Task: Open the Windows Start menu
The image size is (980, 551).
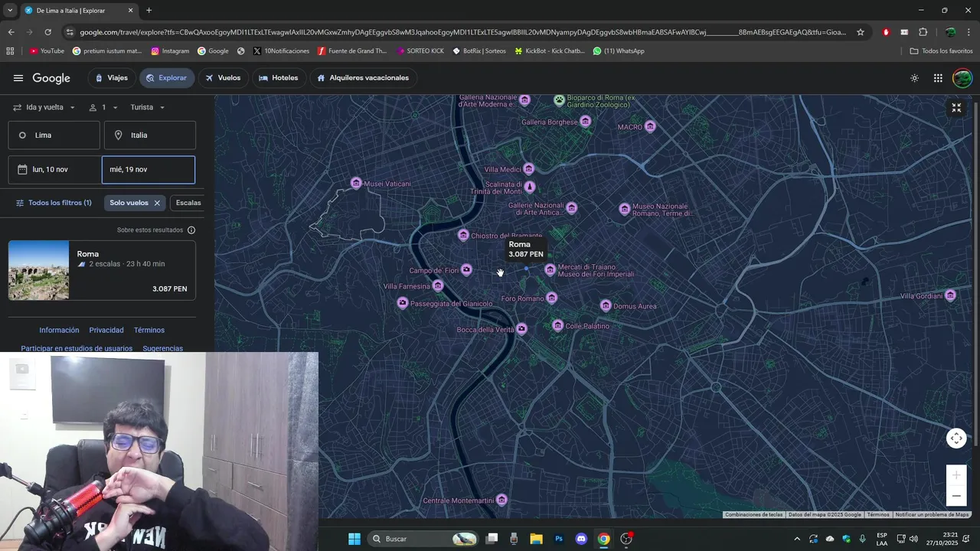Action: click(x=354, y=539)
